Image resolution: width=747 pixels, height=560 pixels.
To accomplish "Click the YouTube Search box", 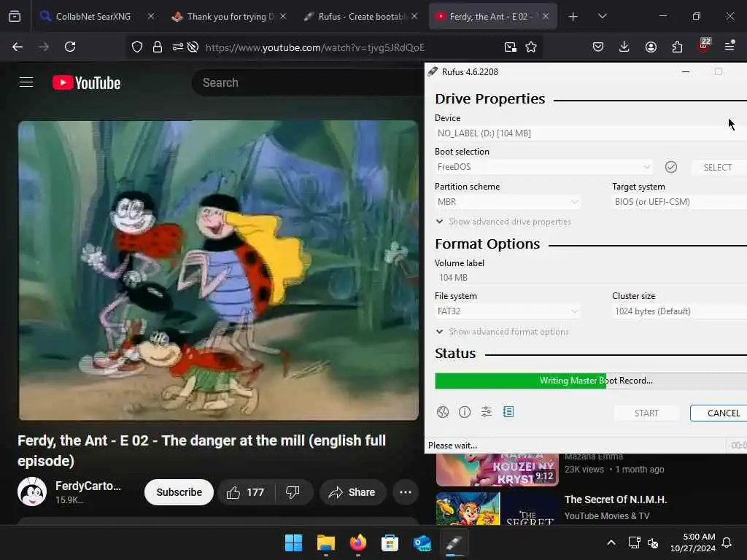I will [307, 83].
